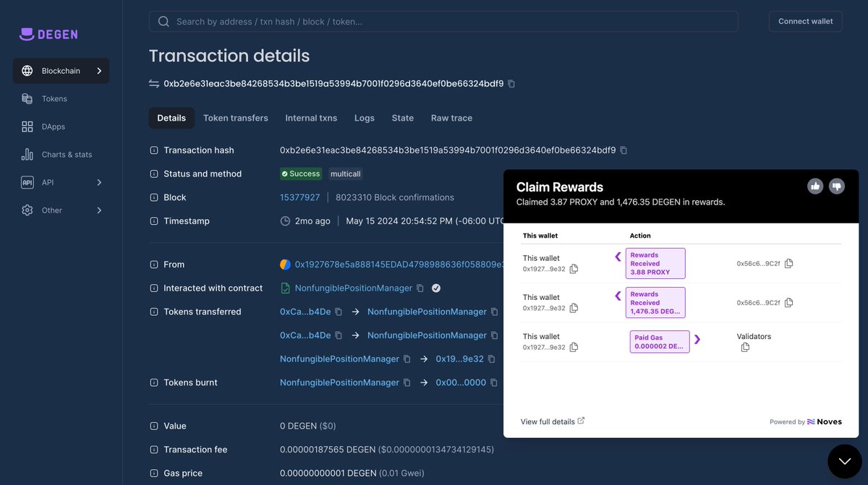Copy the interacted contract address
This screenshot has width=868, height=485.
click(x=420, y=288)
